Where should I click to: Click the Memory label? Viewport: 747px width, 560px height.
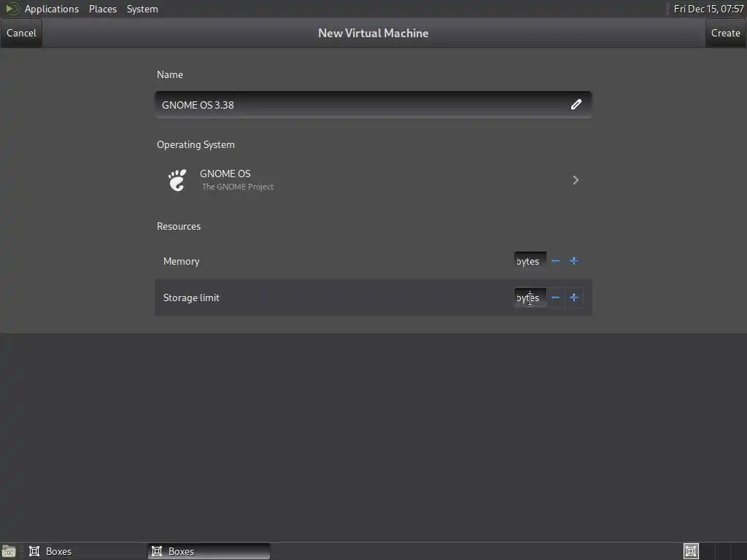click(181, 261)
